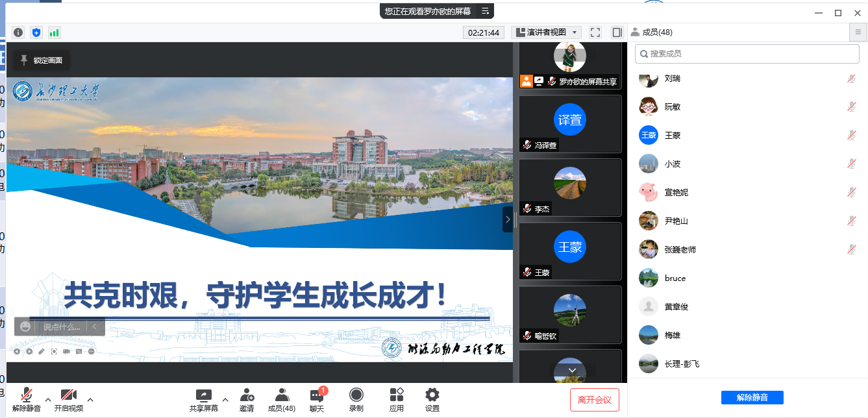Open the 成员(48) members panel button

coord(282,400)
